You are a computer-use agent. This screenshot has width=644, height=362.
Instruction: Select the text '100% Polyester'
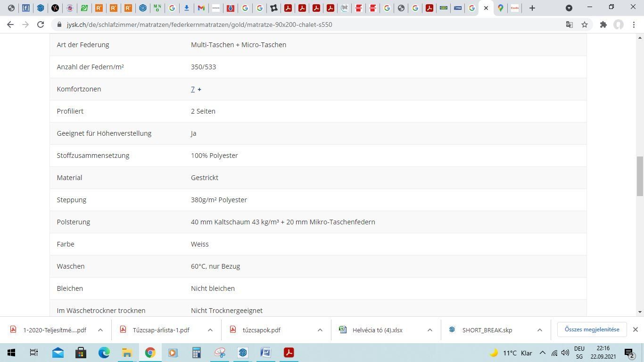click(215, 156)
